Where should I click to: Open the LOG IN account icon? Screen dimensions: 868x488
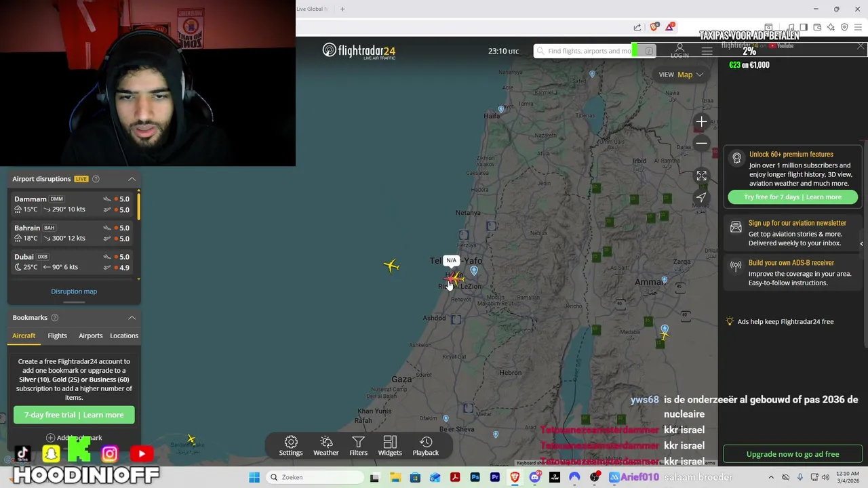679,51
